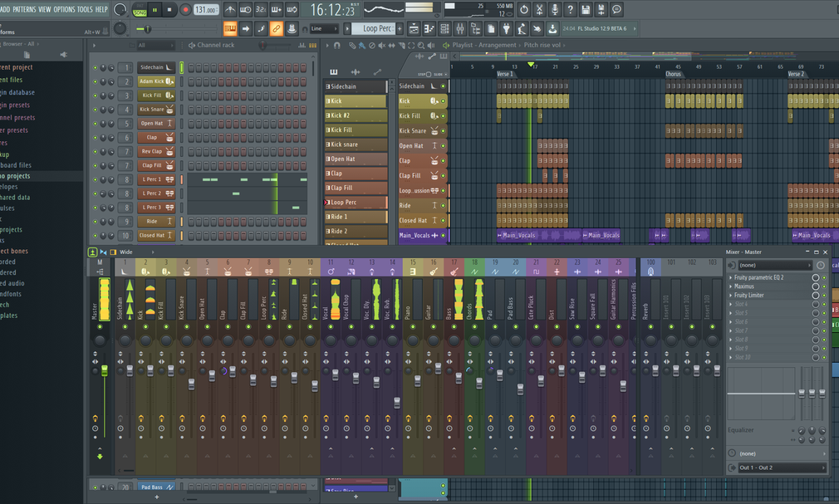This screenshot has width=839, height=504.
Task: Click the Master track volume fader
Action: pos(104,369)
